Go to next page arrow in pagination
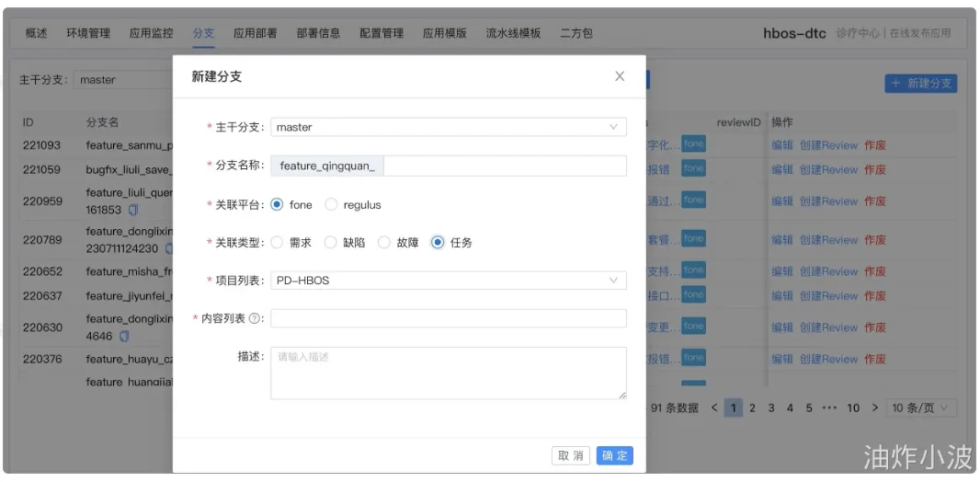 tap(875, 408)
